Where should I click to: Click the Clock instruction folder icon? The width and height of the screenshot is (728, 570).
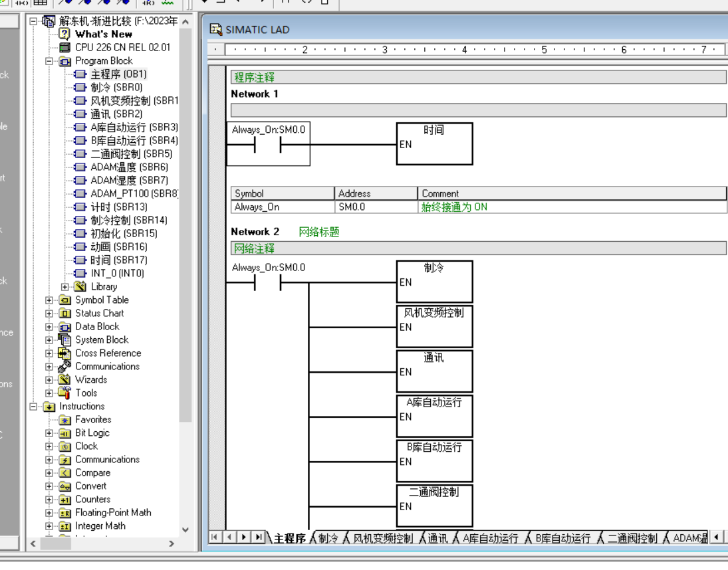tap(65, 446)
